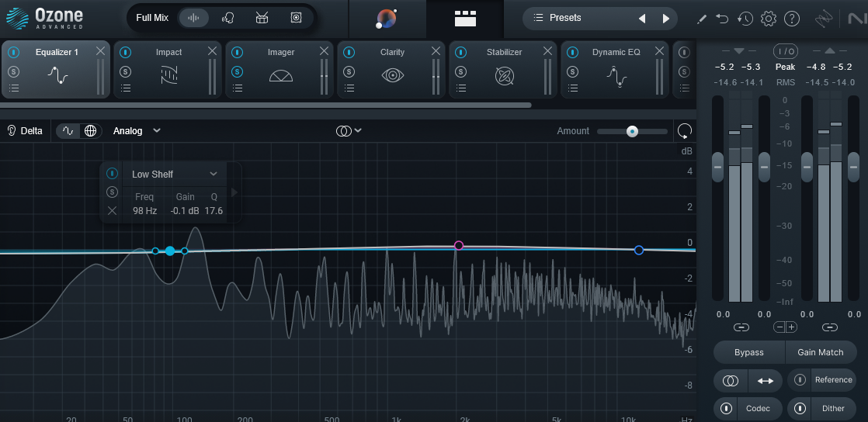The height and width of the screenshot is (422, 868).
Task: Edit the 17.6 Q value
Action: tap(214, 211)
